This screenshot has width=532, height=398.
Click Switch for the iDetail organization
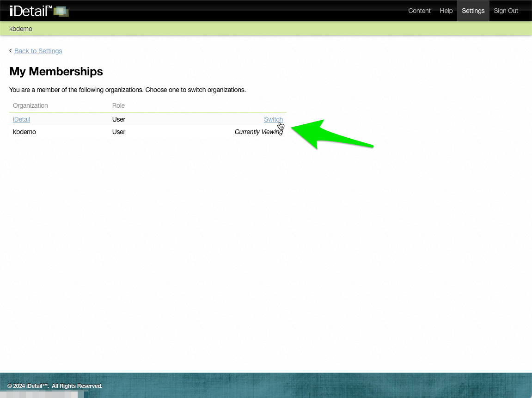tap(273, 119)
